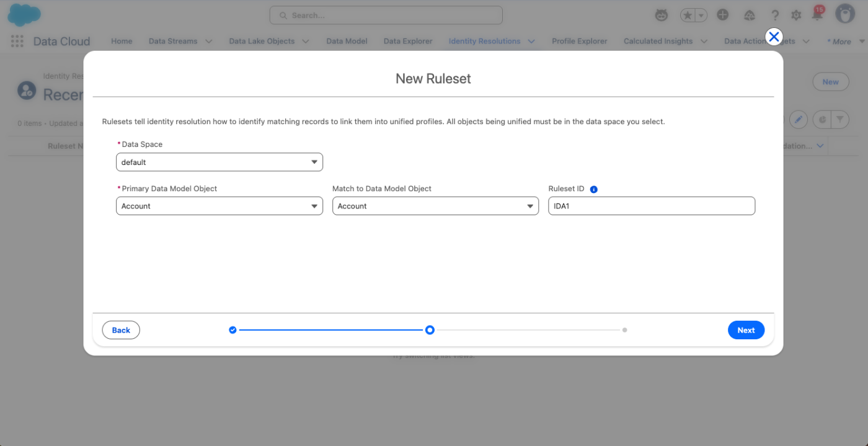Open the Notifications bell
This screenshot has width=868, height=446.
(817, 15)
